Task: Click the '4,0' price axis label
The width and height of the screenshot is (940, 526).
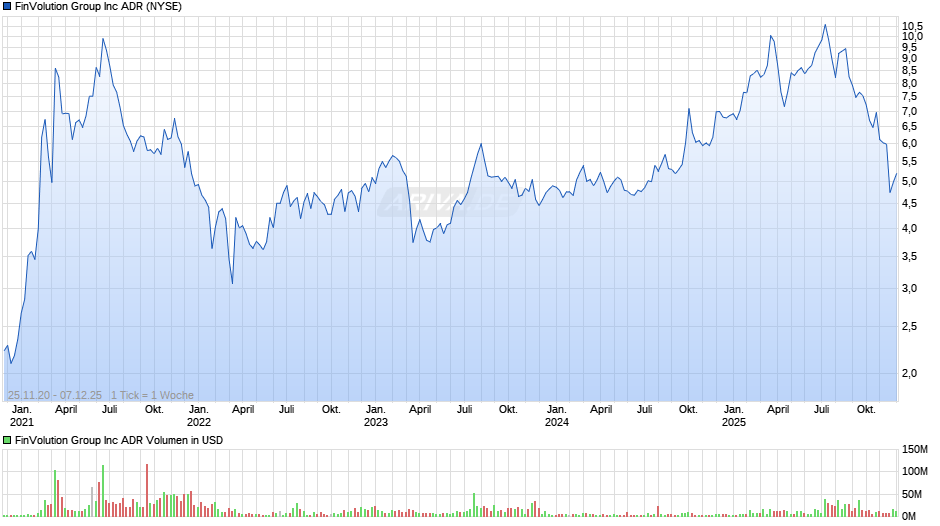Action: coord(909,229)
